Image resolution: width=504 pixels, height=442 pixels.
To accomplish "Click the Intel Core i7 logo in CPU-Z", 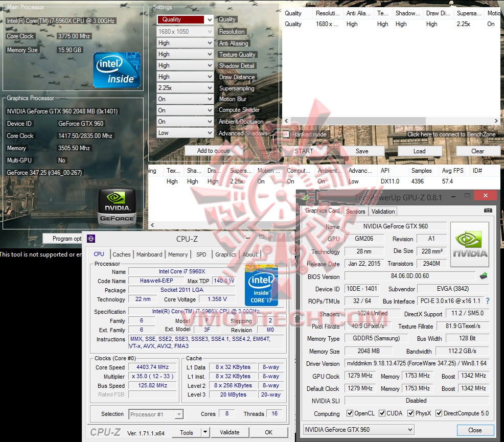I will [x=261, y=285].
